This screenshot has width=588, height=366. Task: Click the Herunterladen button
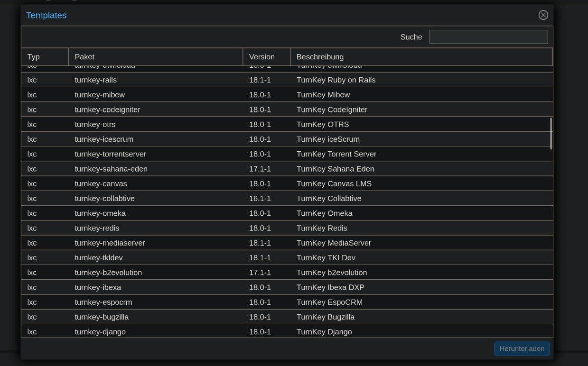tap(522, 348)
